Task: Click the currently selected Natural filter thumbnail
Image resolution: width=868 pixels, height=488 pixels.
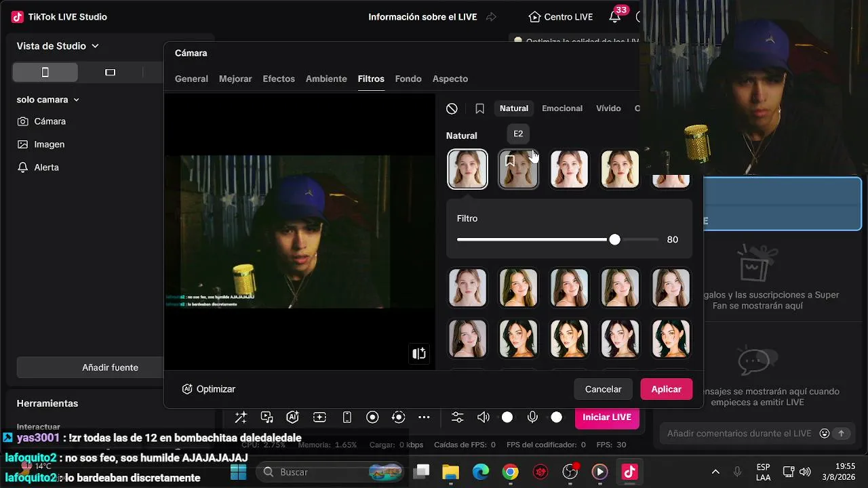Action: (x=467, y=169)
